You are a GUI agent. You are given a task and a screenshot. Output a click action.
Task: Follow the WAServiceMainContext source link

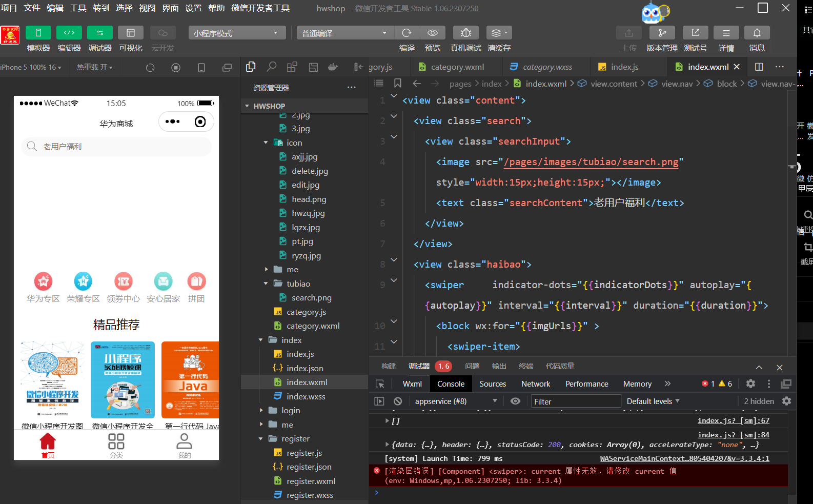685,458
